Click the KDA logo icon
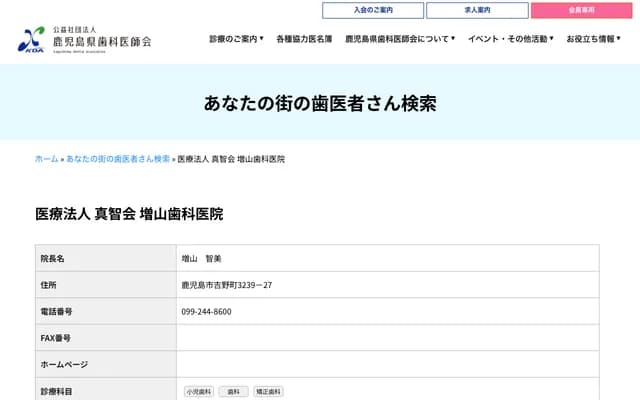The image size is (640, 400). (31, 40)
